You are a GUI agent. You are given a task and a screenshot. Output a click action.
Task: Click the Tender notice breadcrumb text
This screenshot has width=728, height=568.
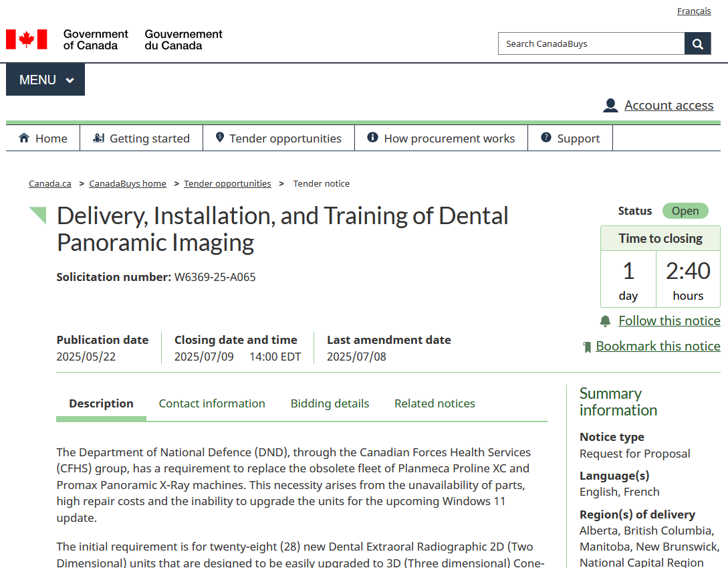pyautogui.click(x=322, y=183)
